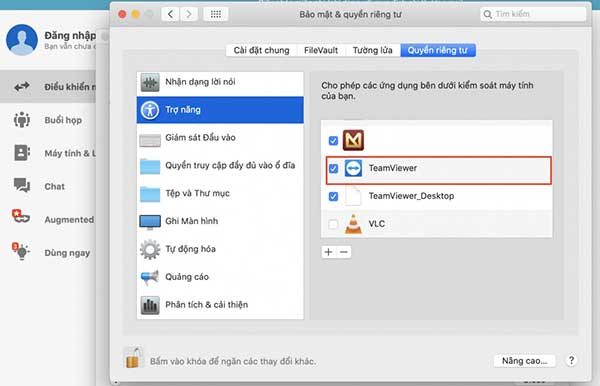Select Quyền truy cập đầy đủ vào ổ đĩa
Screen dimensions: 600x386
(220, 166)
